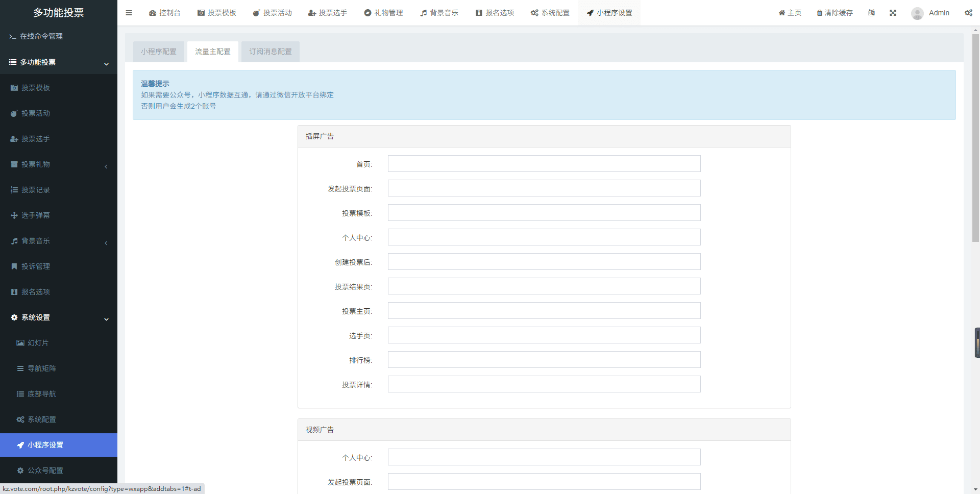Click the hamburger sidebar toggle icon
Viewport: 980px width, 494px height.
click(129, 13)
